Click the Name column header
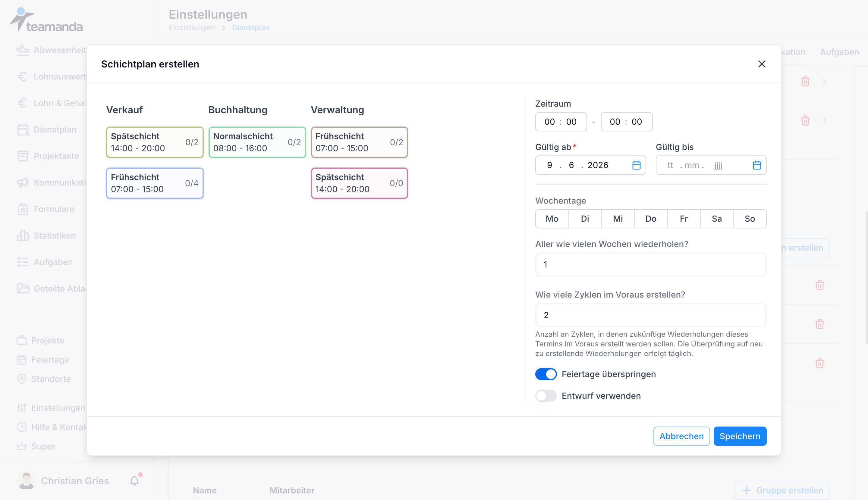Screen dimensions: 868x500 (204, 490)
